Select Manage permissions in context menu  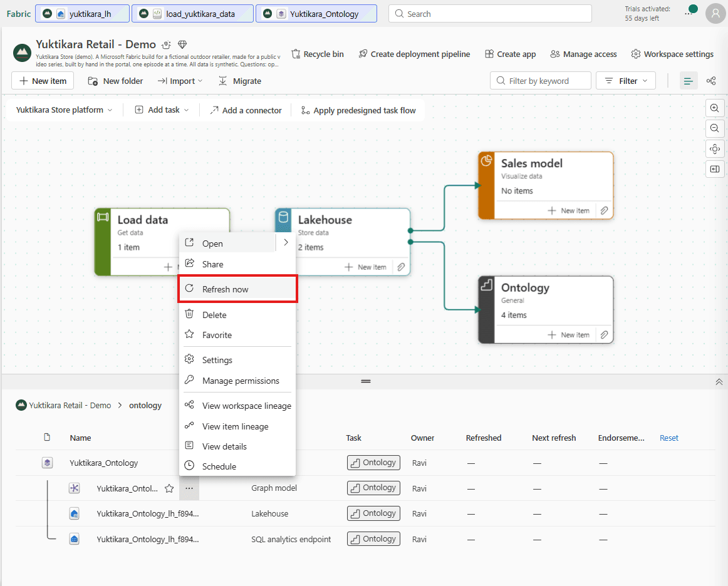[x=237, y=381]
